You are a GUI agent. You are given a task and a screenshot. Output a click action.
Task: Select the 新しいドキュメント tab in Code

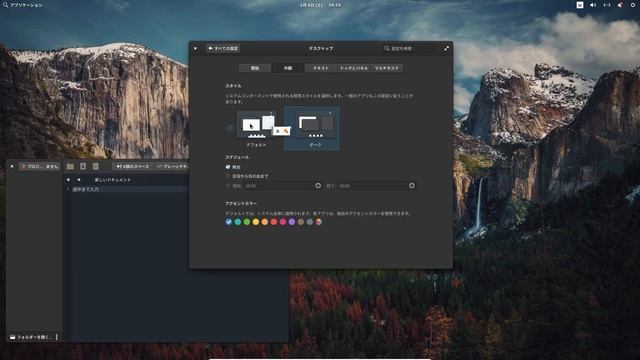pyautogui.click(x=113, y=180)
